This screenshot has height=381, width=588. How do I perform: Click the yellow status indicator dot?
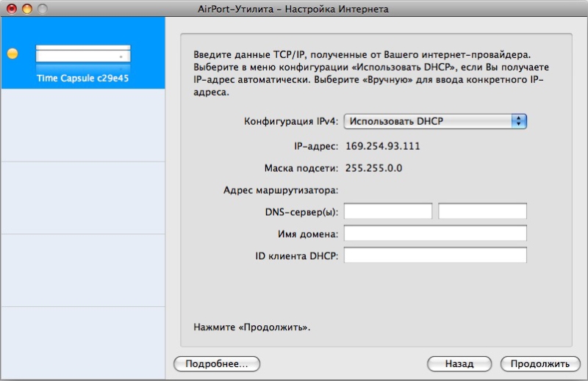click(12, 54)
